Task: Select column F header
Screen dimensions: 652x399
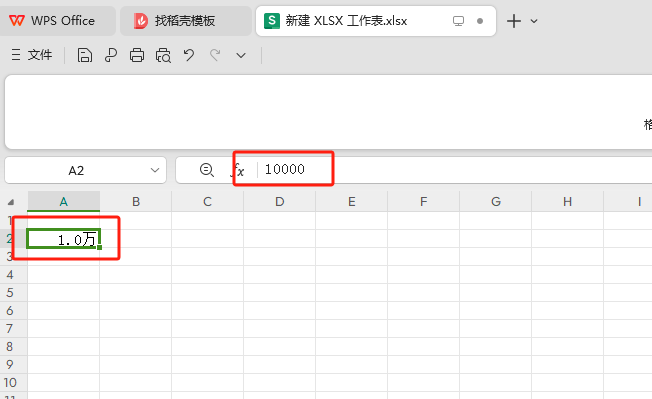Action: [x=423, y=202]
